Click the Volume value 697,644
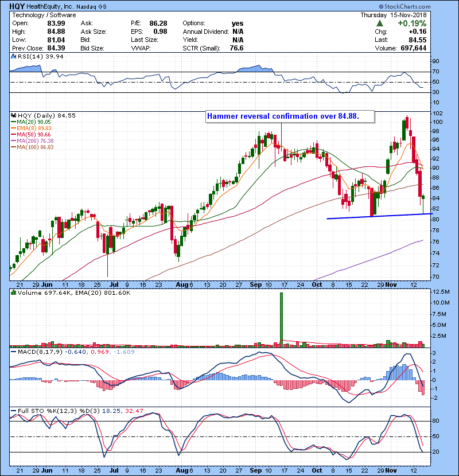The width and height of the screenshot is (459, 476). pos(413,48)
